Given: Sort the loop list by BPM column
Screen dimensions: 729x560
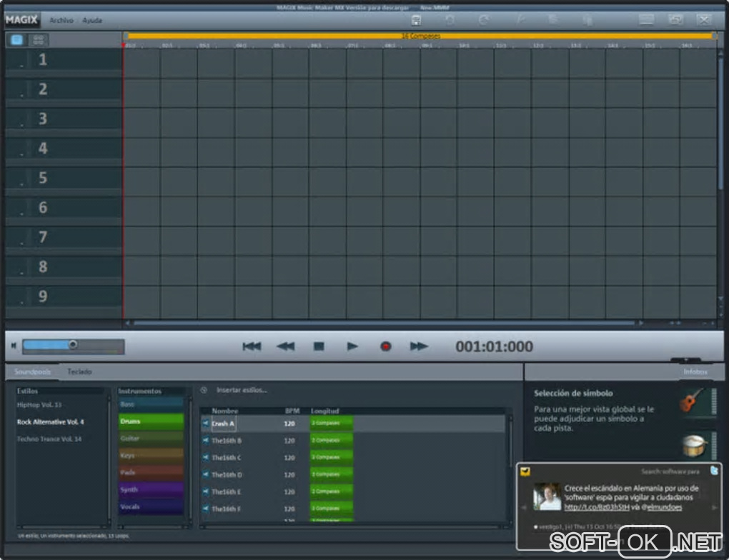Looking at the screenshot, I should pyautogui.click(x=292, y=411).
